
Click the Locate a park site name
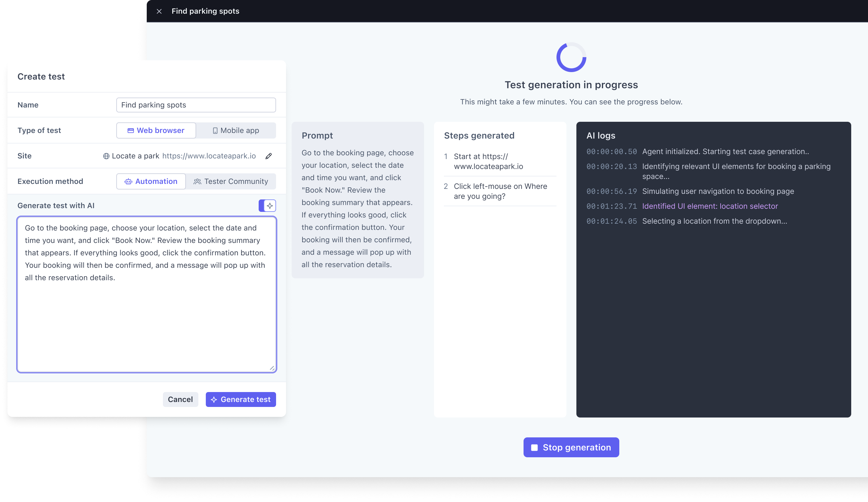click(x=135, y=156)
